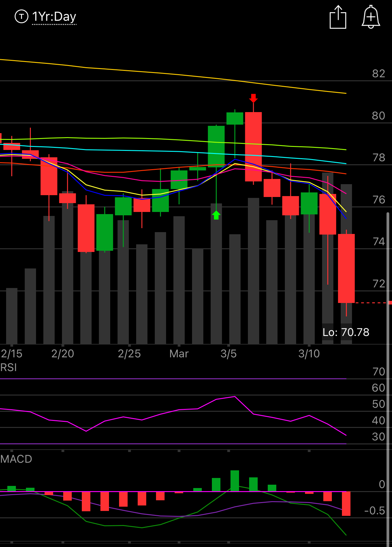The image size is (392, 547).
Task: Tap the circled T icon
Action: (21, 16)
